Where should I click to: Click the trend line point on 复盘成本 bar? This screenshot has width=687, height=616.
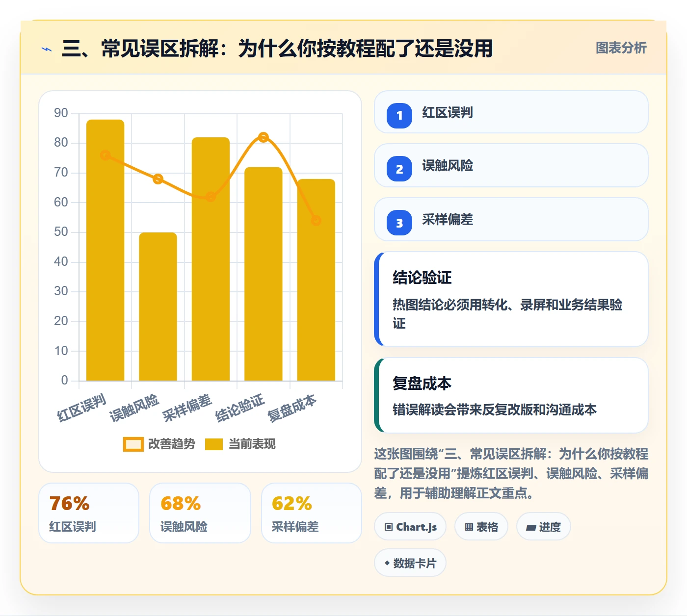(x=316, y=221)
